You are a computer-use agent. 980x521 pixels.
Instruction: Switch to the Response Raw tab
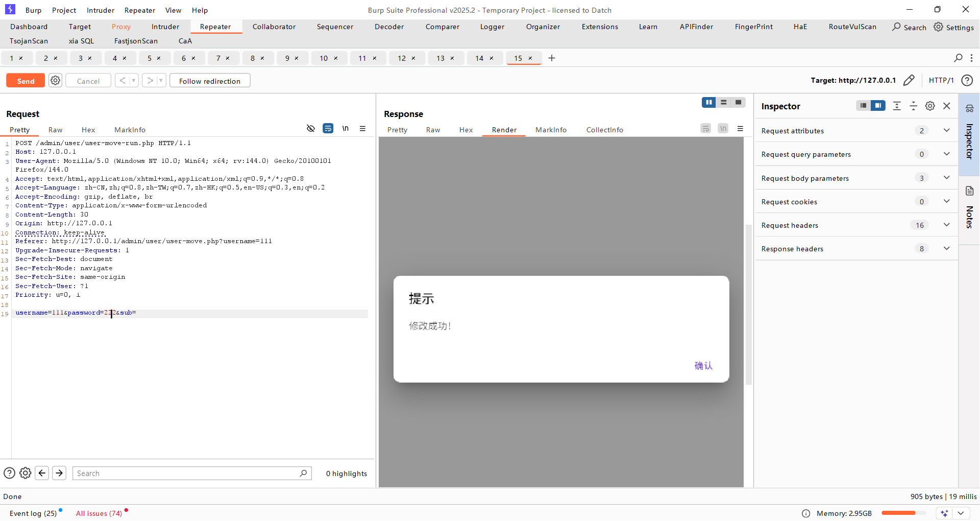pyautogui.click(x=433, y=130)
